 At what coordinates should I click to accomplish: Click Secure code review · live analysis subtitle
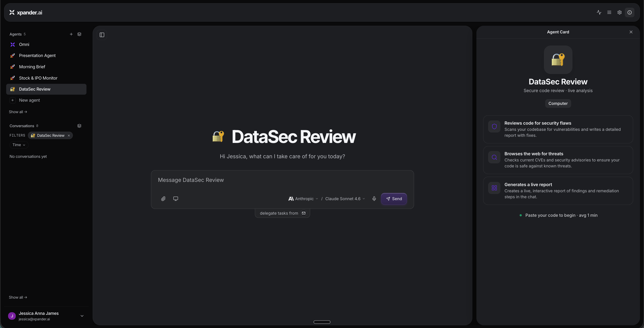(558, 91)
